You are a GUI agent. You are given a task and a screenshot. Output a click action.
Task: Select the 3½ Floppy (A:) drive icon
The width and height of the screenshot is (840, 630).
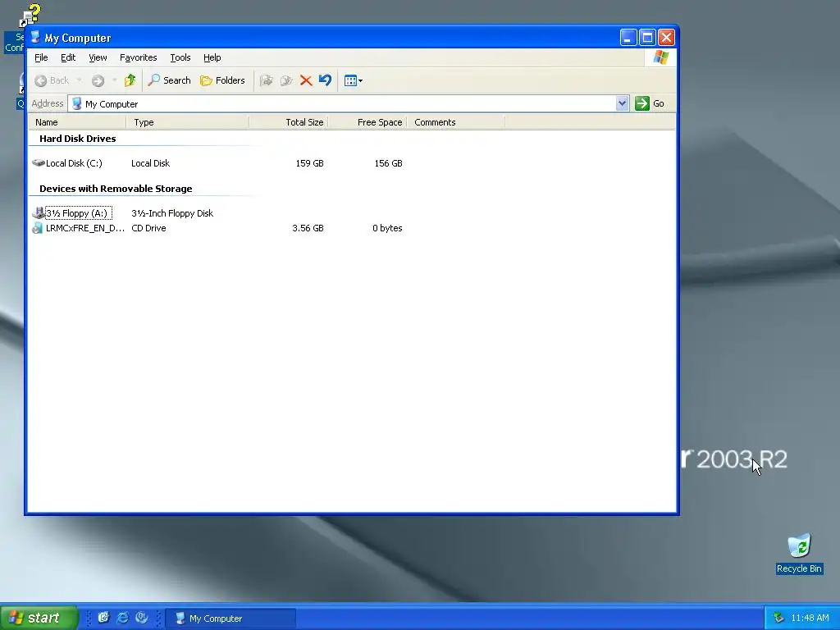click(x=38, y=213)
